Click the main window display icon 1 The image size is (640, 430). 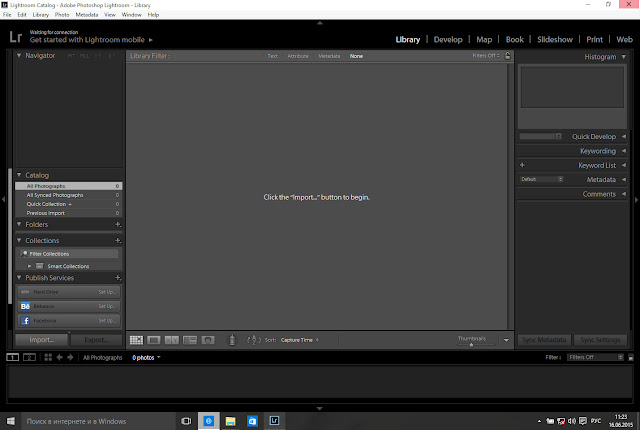(x=13, y=357)
